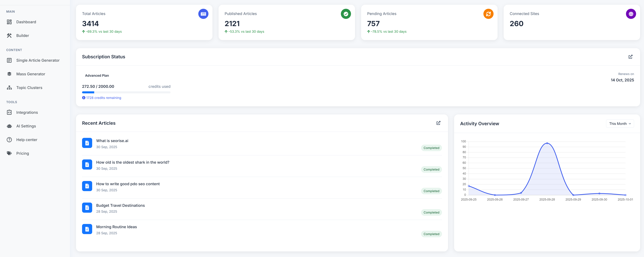Image resolution: width=644 pixels, height=257 pixels.
Task: Click the 1728 credits remaining link
Action: pos(103,98)
